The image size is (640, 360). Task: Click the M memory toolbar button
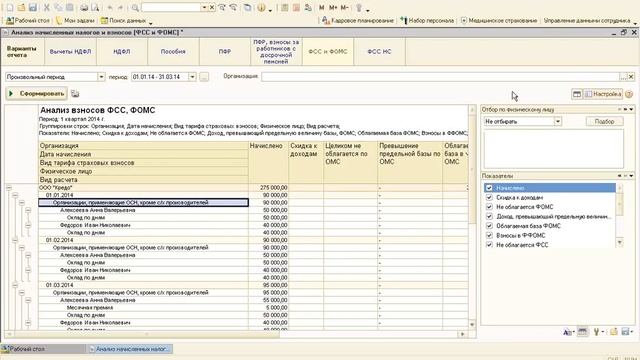pyautogui.click(x=322, y=7)
